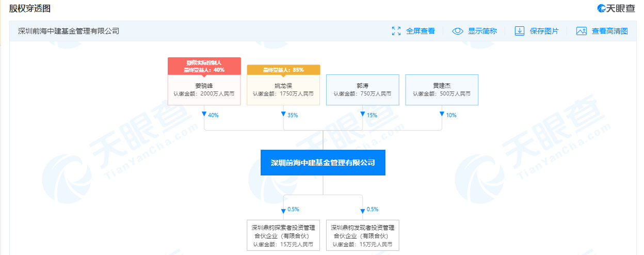Click the 15% share percentage label
644x255 pixels.
[x=372, y=115]
